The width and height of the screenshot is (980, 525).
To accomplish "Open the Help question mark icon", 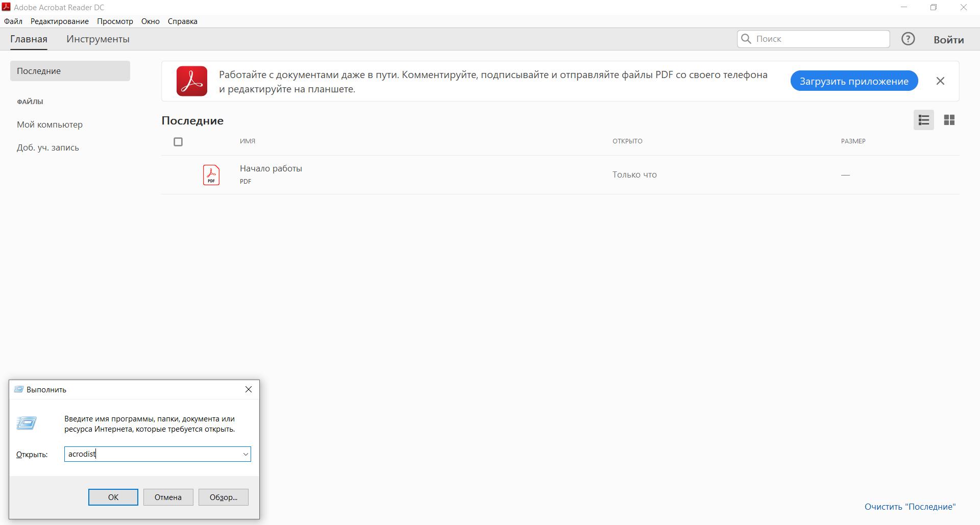I will [x=908, y=39].
